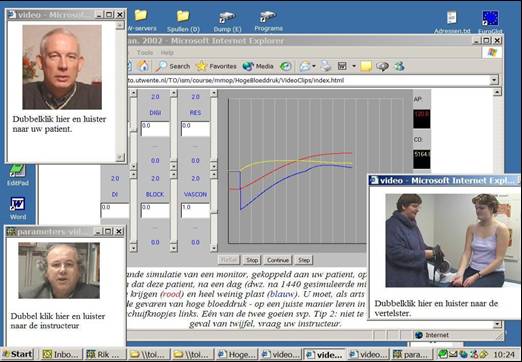522x362 pixels.
Task: Click the Step simulation button
Action: pos(304,260)
